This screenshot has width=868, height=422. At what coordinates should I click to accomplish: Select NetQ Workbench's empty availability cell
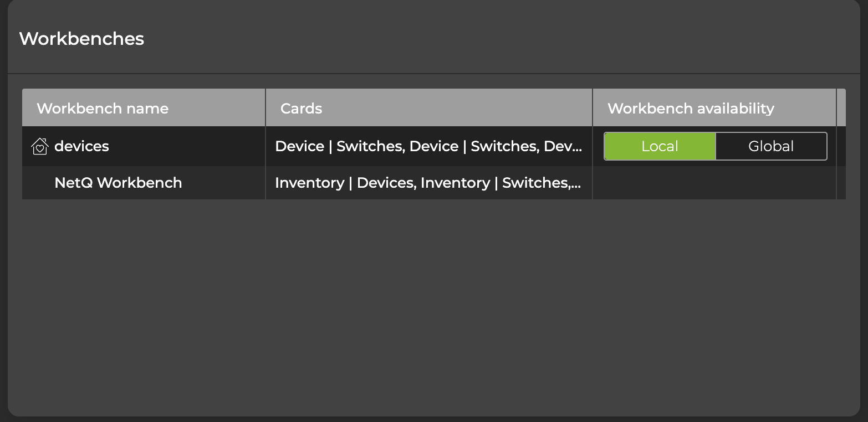714,183
